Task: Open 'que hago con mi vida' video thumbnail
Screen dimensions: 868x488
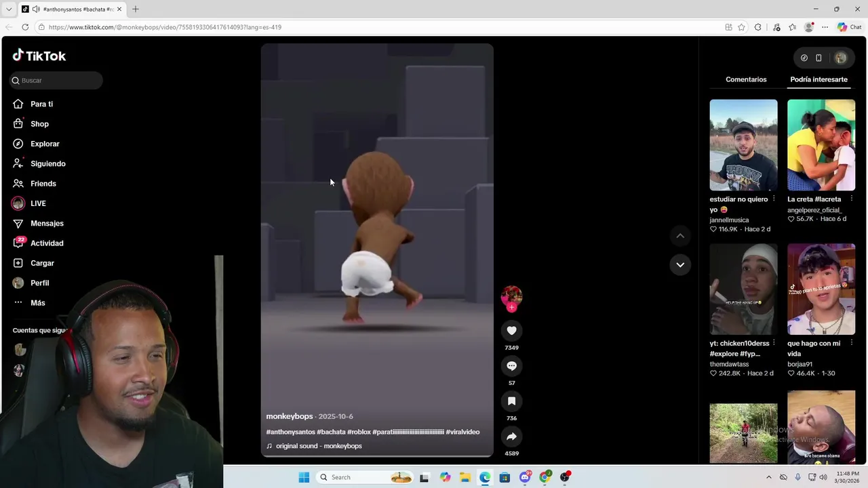Action: coord(821,289)
